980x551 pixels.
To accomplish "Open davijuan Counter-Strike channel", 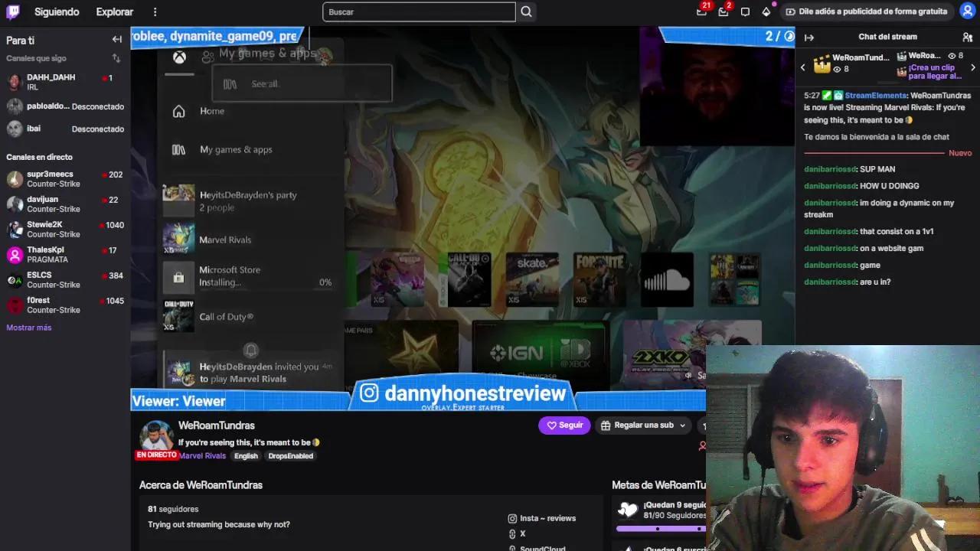I will coord(65,204).
